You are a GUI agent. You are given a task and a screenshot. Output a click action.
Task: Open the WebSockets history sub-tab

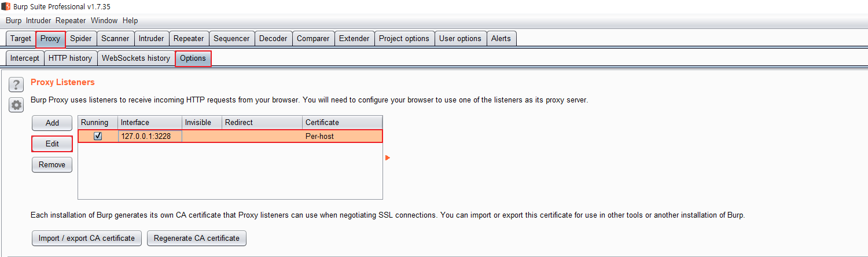click(x=136, y=58)
